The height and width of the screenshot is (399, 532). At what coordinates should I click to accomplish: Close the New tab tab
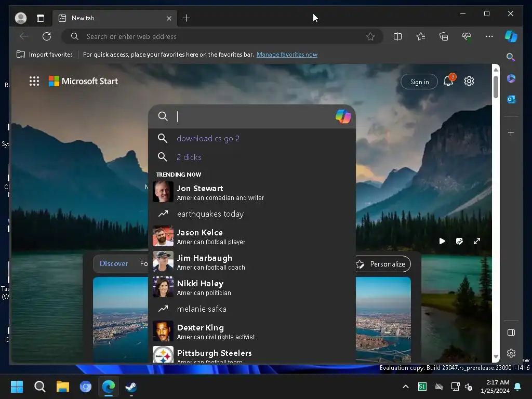pyautogui.click(x=169, y=18)
